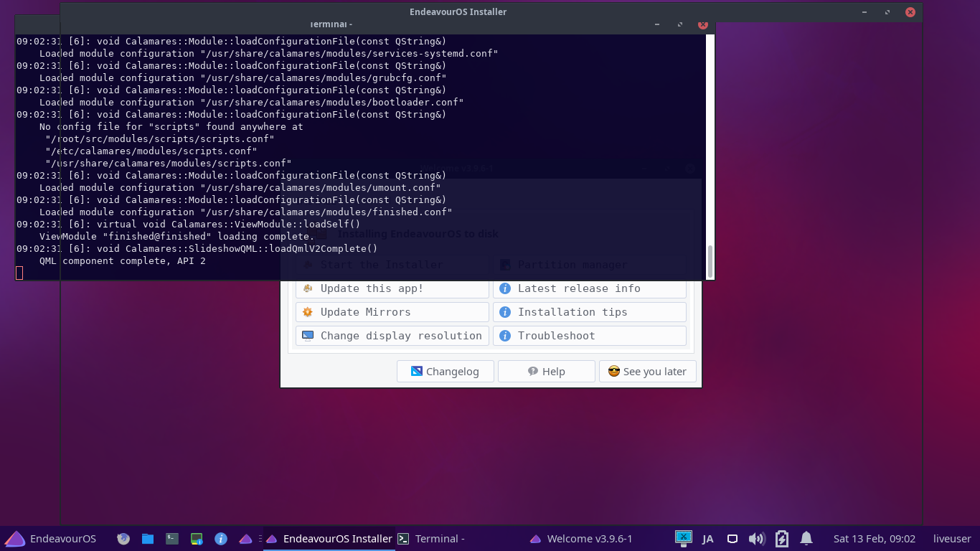The height and width of the screenshot is (551, 980).
Task: Click the "/root/src/modules/scripts/scripts.conf" line
Action: click(159, 139)
